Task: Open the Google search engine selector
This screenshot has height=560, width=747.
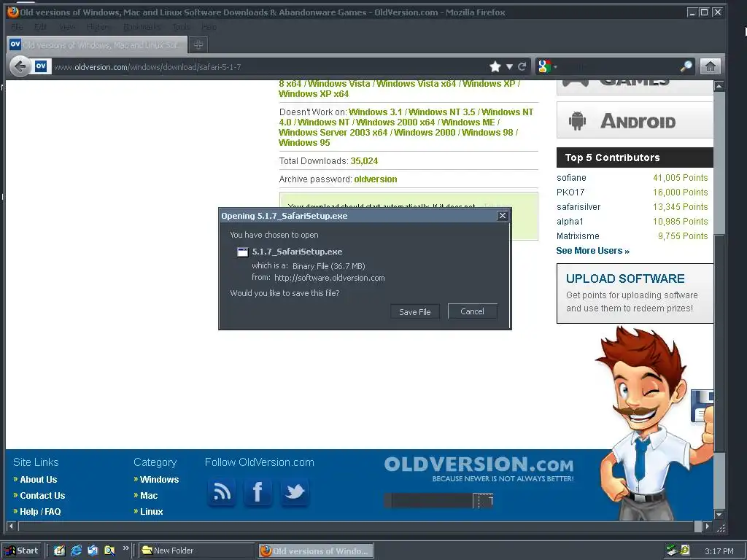Action: coord(547,66)
